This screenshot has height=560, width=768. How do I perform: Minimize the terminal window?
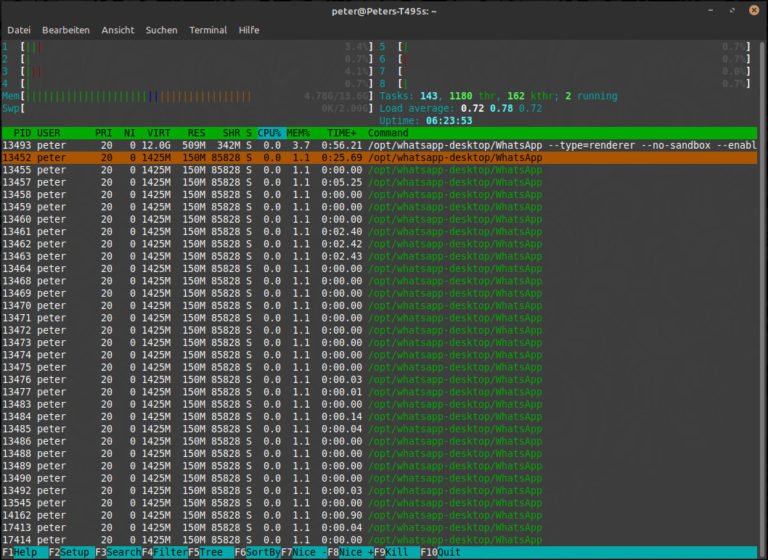coord(711,10)
